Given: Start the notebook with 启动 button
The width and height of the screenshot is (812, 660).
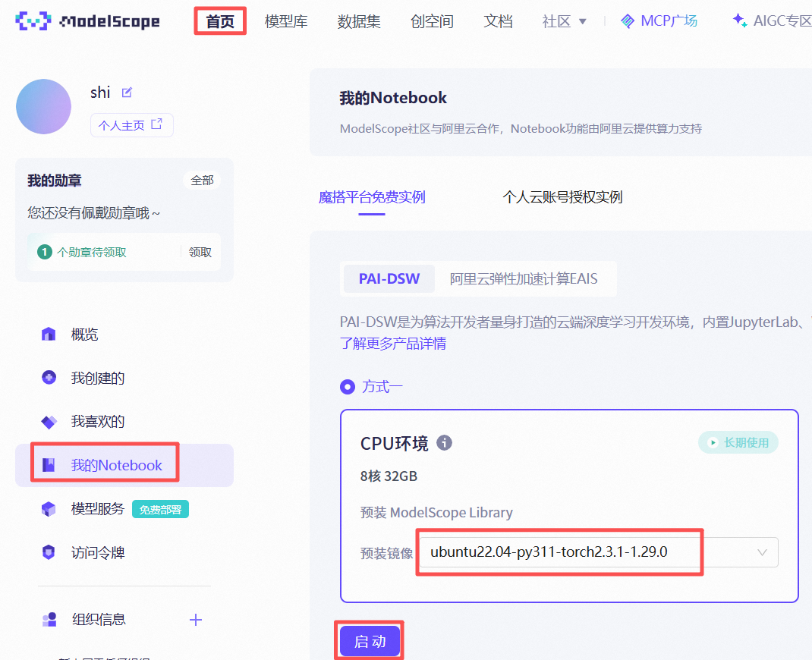Looking at the screenshot, I should [x=370, y=641].
